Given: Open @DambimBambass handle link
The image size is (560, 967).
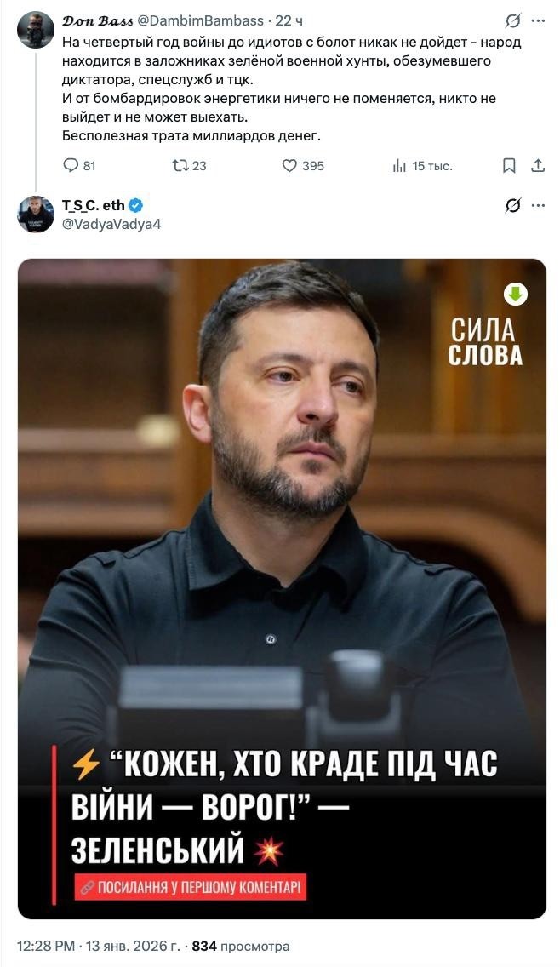Looking at the screenshot, I should tap(200, 20).
